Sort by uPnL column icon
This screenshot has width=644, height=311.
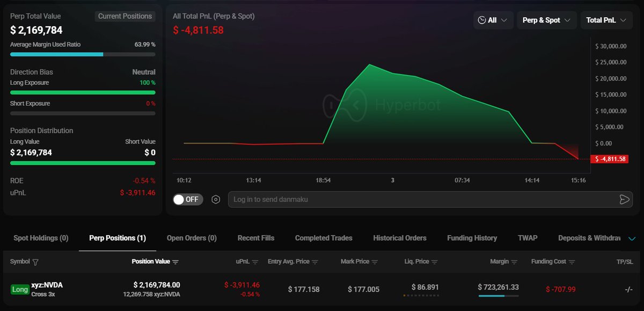(x=255, y=262)
